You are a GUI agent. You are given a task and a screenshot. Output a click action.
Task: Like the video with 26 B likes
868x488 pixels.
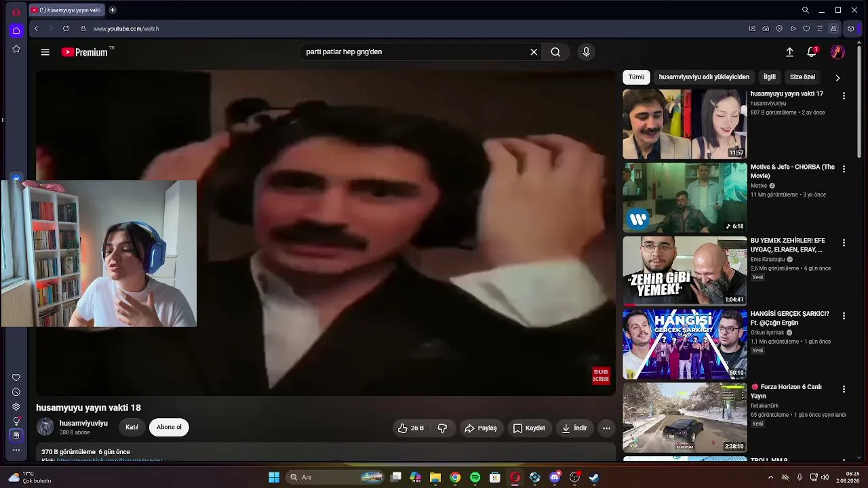tap(411, 428)
